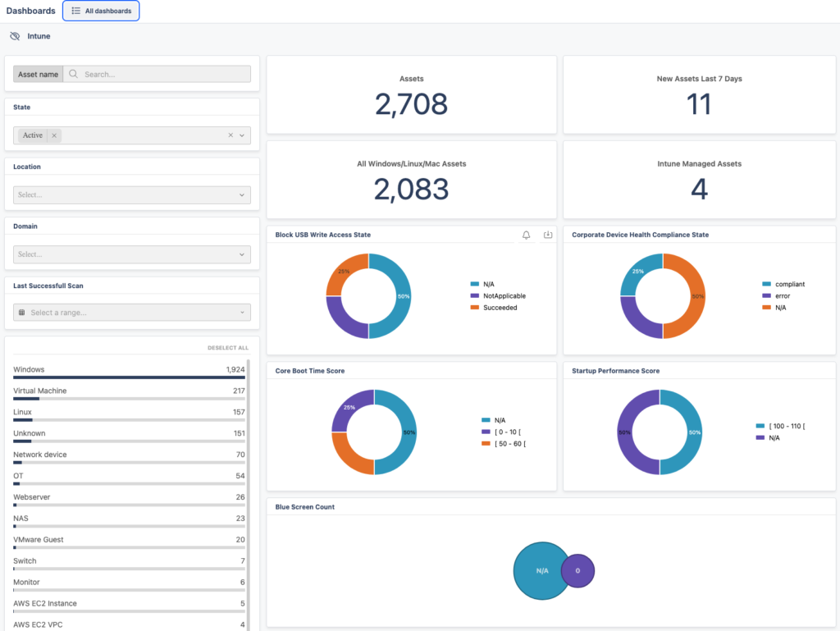Open the All dashboards list
Image resolution: width=840 pixels, height=631 pixels.
(x=101, y=11)
